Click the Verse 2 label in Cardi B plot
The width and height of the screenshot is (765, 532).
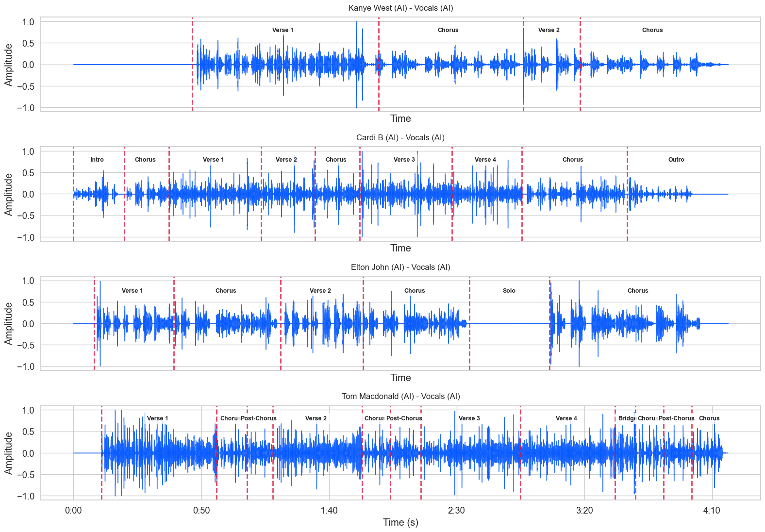(286, 160)
